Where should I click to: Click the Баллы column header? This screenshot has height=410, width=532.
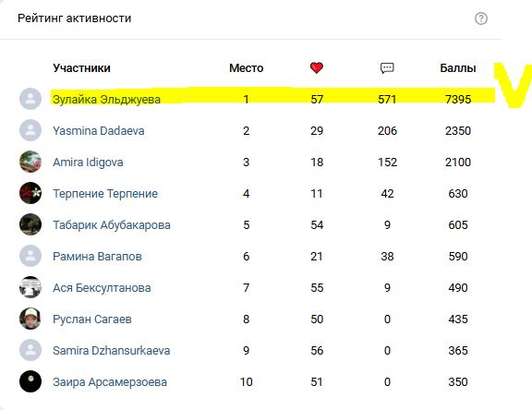458,68
